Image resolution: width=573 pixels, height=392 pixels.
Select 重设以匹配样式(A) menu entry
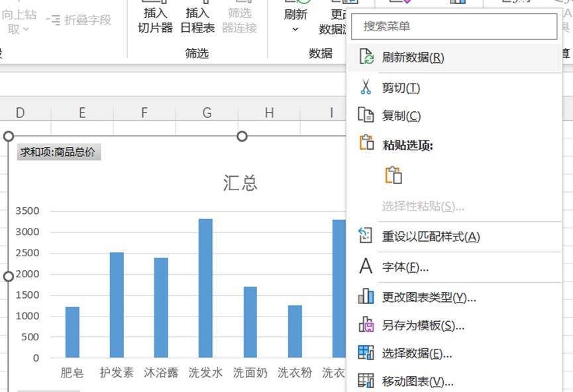[x=454, y=236]
